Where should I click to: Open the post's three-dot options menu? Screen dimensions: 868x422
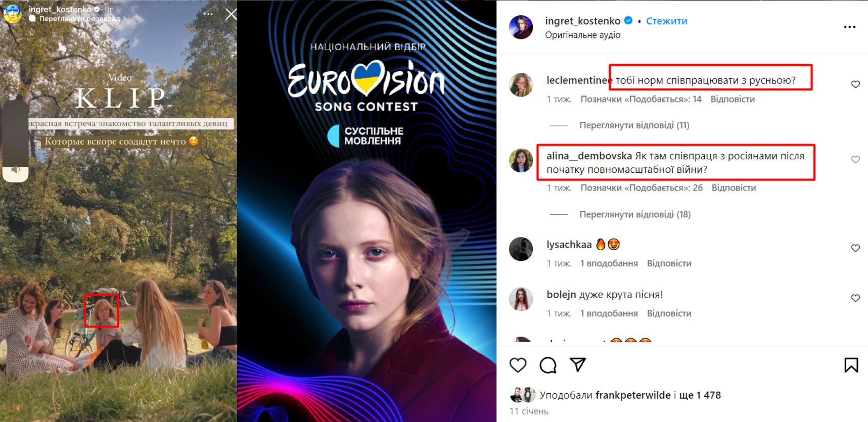point(850,27)
